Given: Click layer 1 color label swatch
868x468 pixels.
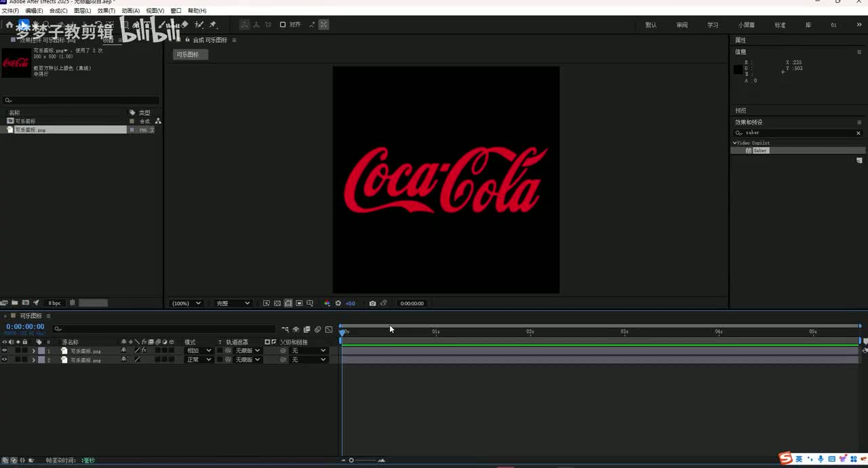Looking at the screenshot, I should click(41, 351).
